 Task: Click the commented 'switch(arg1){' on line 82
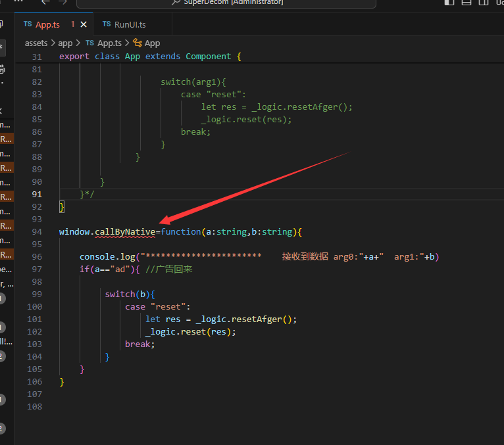click(x=193, y=82)
